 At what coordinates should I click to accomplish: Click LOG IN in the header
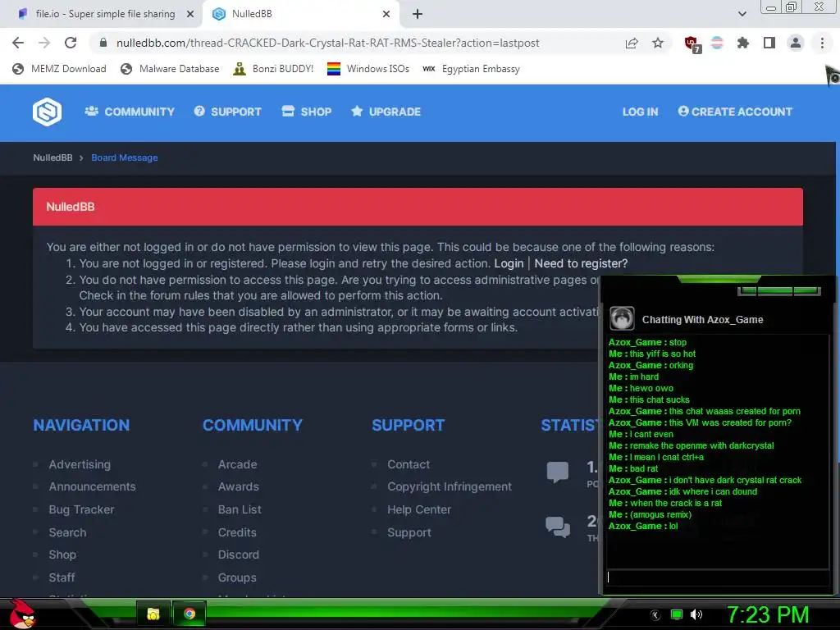[640, 112]
